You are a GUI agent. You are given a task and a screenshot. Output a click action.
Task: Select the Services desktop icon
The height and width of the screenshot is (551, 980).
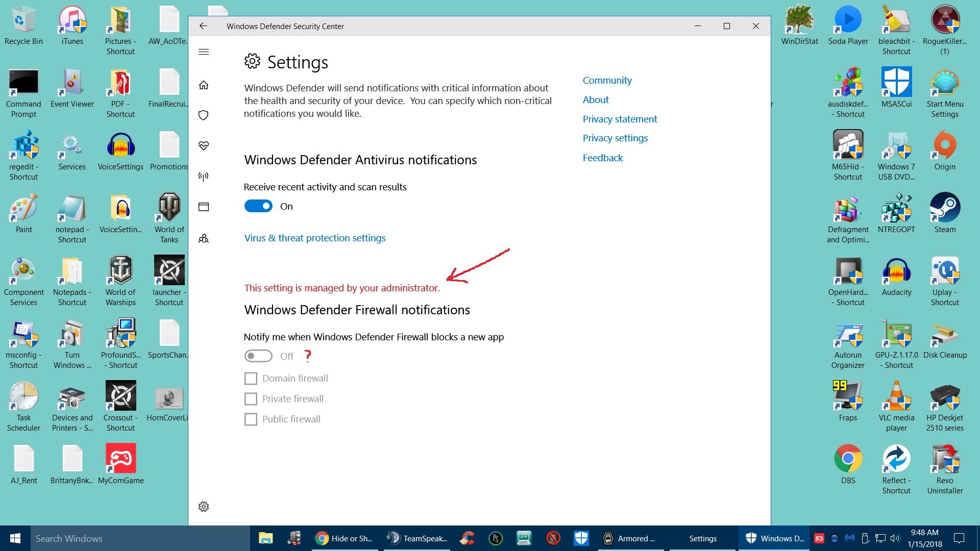72,151
